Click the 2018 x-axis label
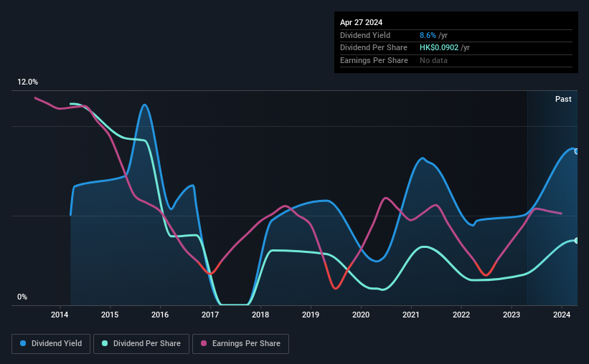The image size is (589, 364). point(260,315)
